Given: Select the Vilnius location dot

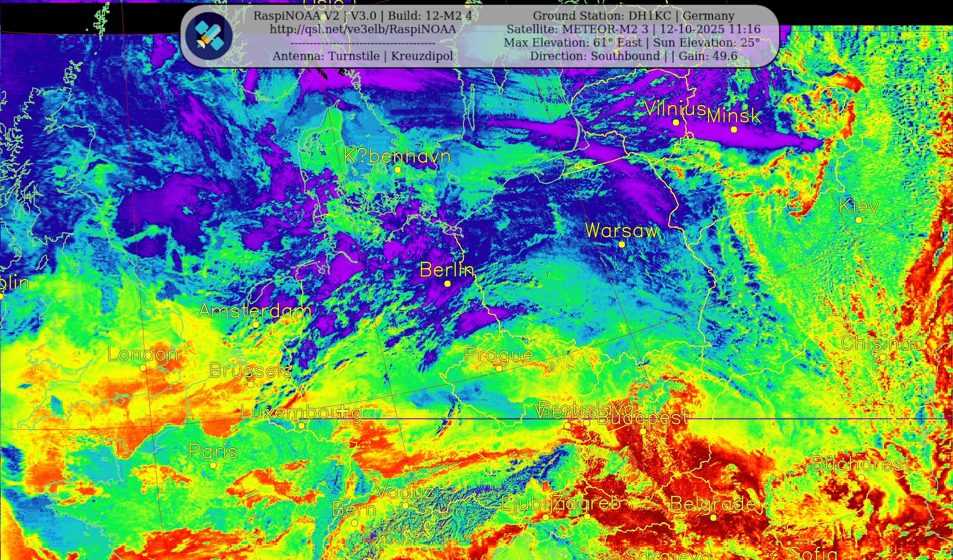Looking at the screenshot, I should pos(676,123).
